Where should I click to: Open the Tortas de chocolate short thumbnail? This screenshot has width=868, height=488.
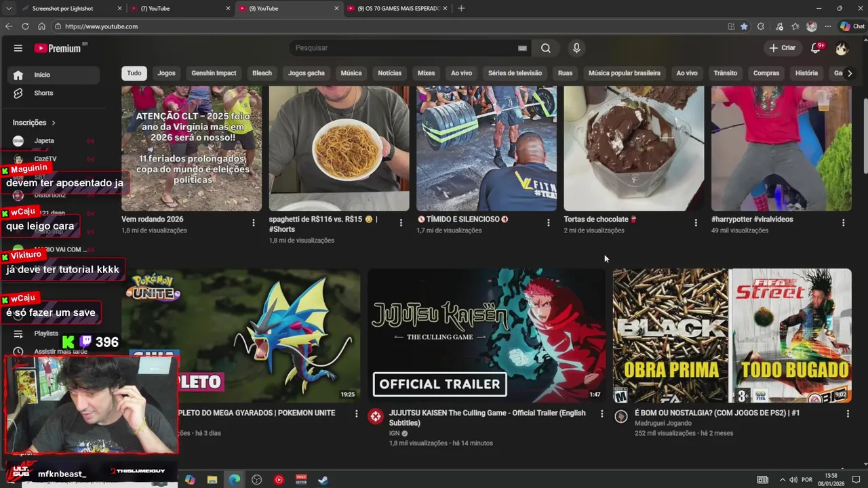[634, 148]
